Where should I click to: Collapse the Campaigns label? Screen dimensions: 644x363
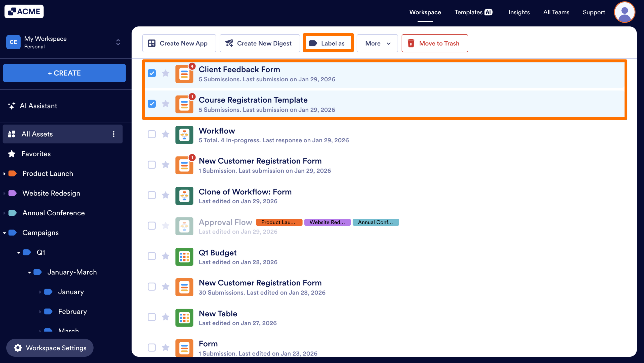tap(4, 233)
